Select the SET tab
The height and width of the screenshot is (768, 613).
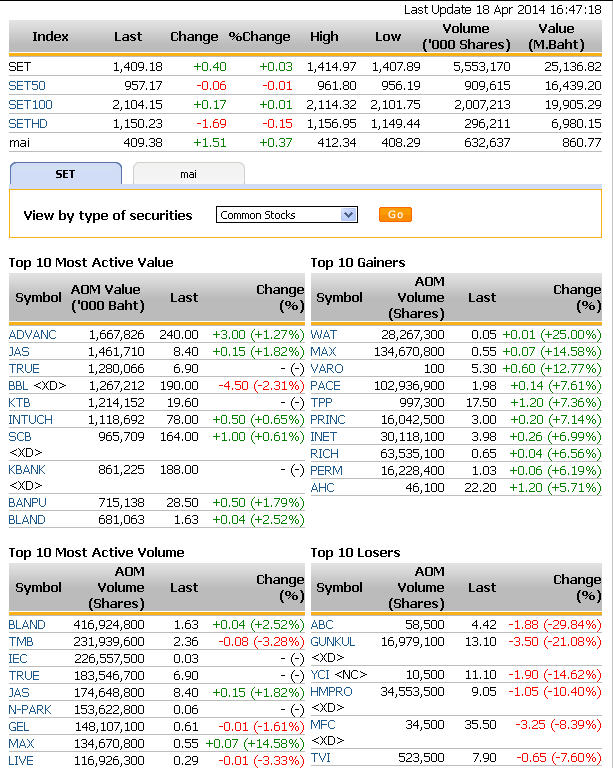click(x=65, y=174)
